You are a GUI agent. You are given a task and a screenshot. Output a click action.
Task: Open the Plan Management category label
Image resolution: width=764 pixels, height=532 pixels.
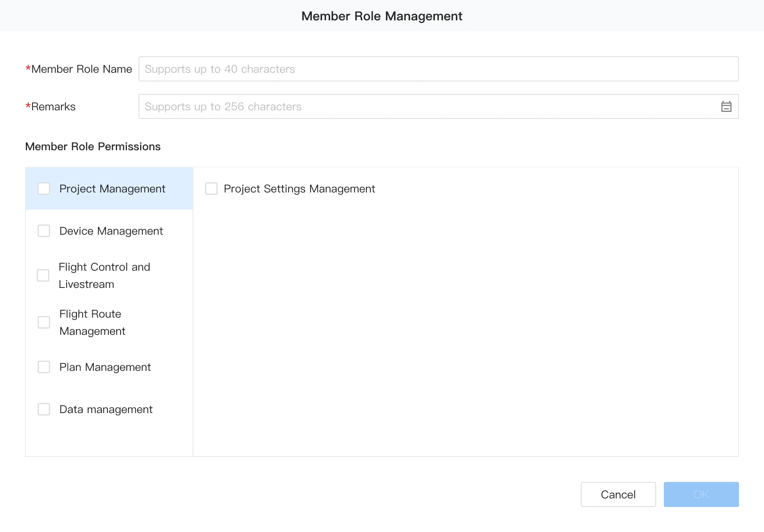(x=105, y=367)
